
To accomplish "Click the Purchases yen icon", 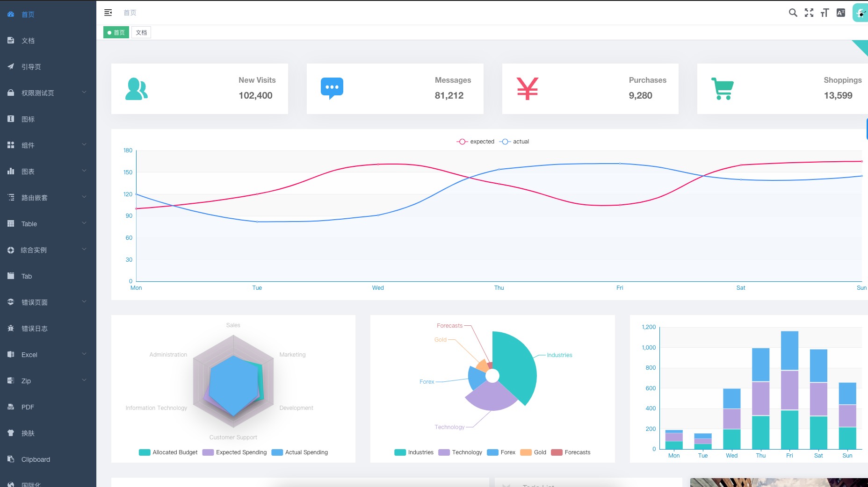I will [528, 89].
